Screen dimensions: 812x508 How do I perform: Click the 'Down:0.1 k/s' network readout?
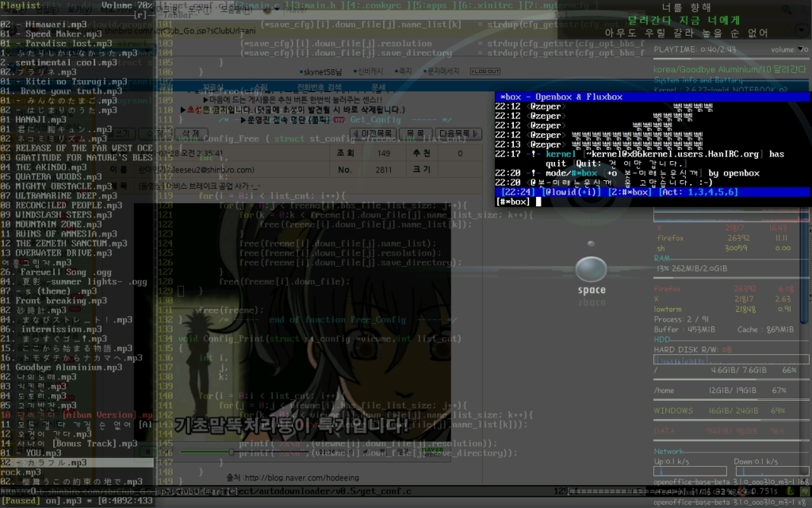(756, 461)
